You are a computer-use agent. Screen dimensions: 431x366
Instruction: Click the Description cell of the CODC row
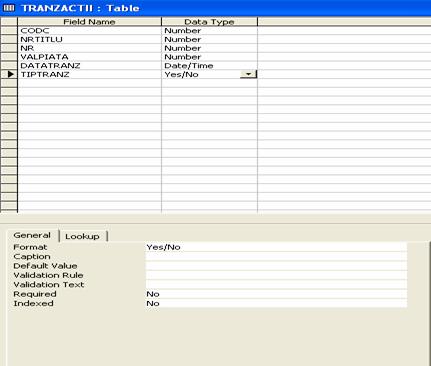click(344, 31)
